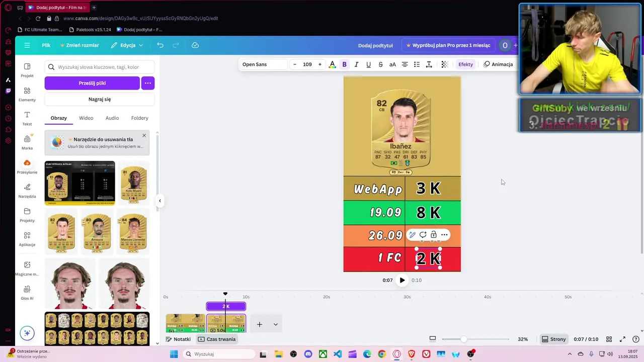Switch to the Obrazy tab
This screenshot has width=644, height=362.
[x=59, y=118]
